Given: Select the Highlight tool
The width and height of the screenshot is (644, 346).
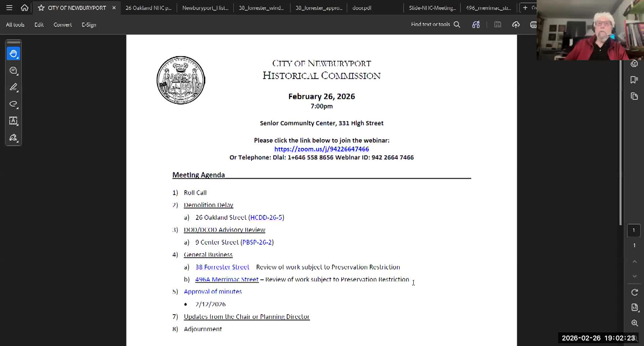Looking at the screenshot, I should (13, 87).
